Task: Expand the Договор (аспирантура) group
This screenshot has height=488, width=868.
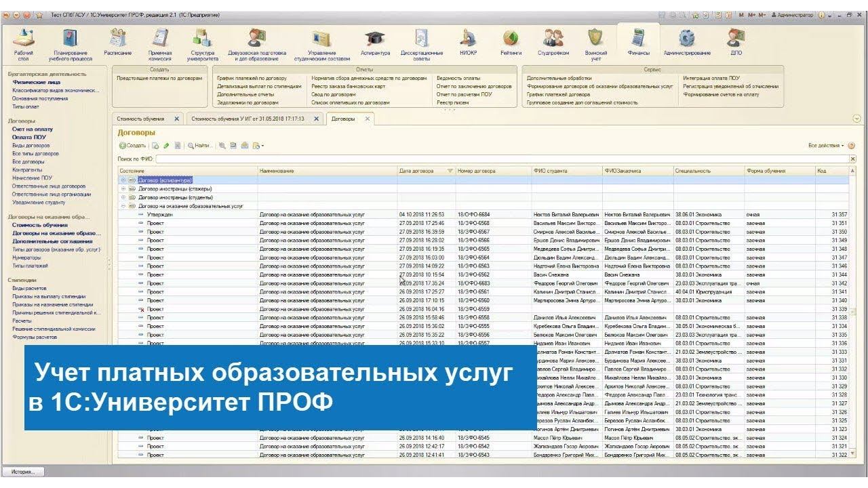Action: [123, 180]
